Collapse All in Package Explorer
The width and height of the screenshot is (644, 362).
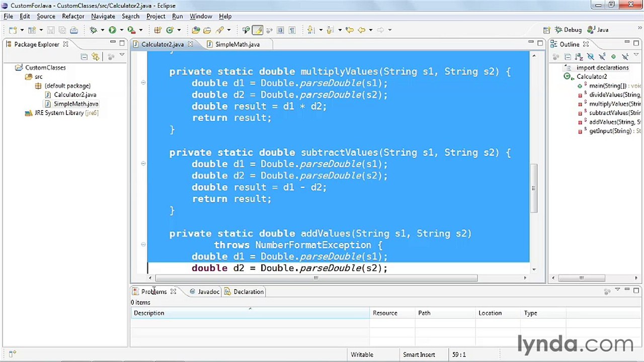coord(84,57)
